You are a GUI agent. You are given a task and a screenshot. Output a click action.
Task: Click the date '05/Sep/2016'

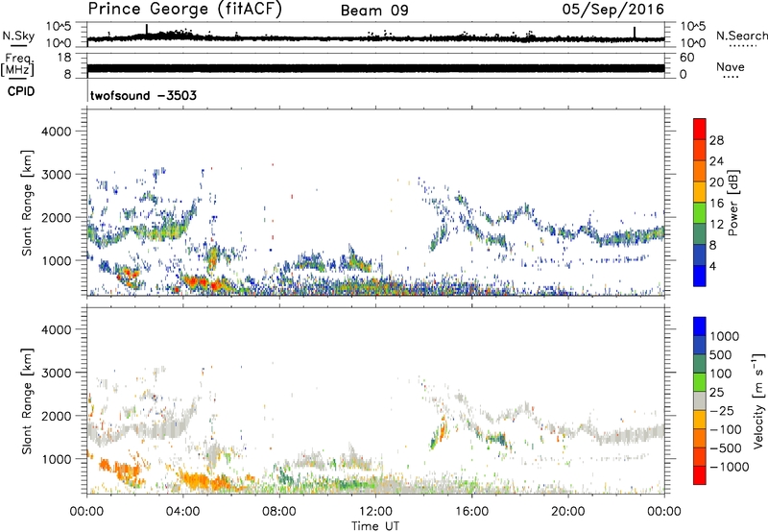[x=613, y=10]
